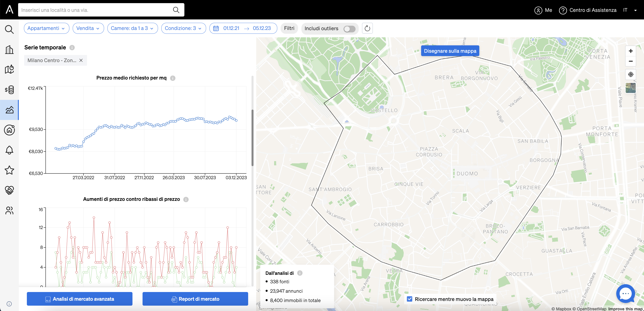Open the Appartamenti dropdown
This screenshot has height=311, width=644.
47,28
